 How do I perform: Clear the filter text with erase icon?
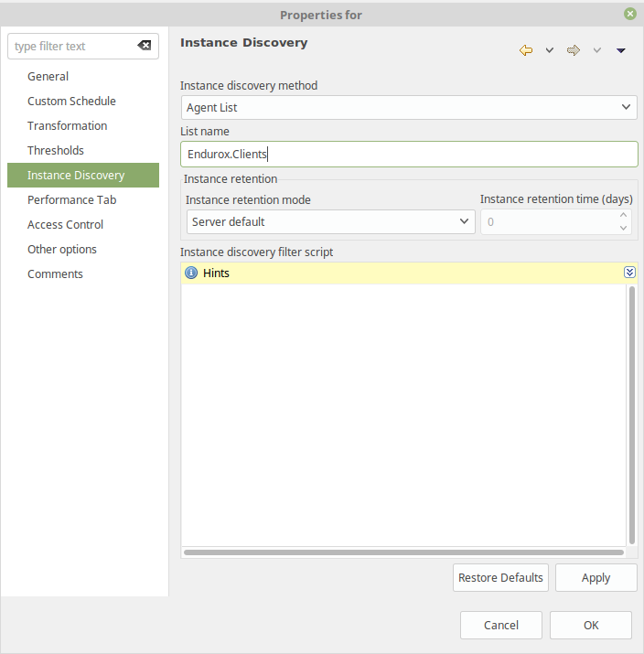pos(145,46)
